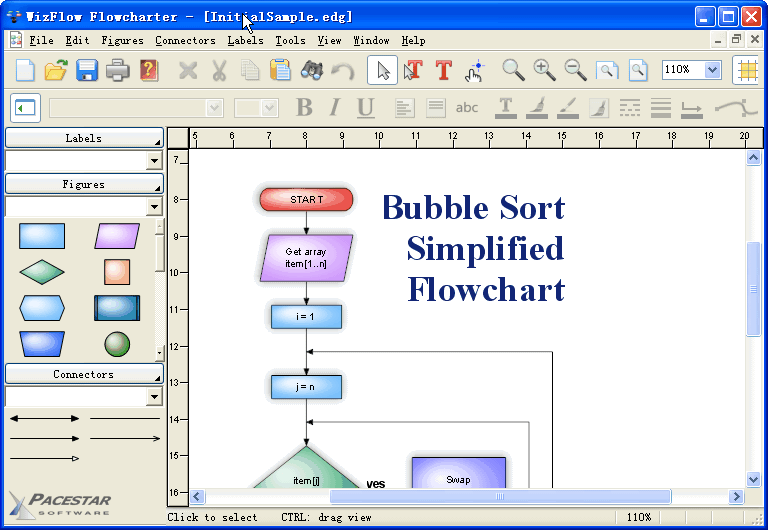Click the horizontal scrollbar right arrow

[x=736, y=497]
